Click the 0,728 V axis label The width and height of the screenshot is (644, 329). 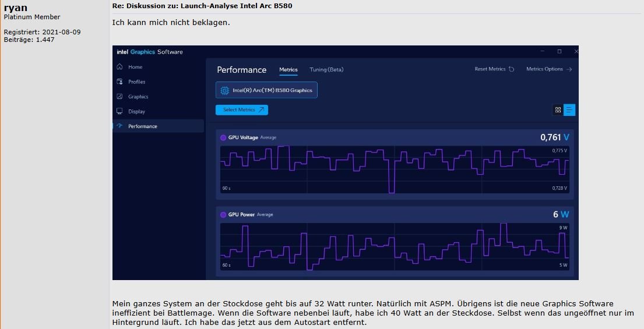click(559, 188)
